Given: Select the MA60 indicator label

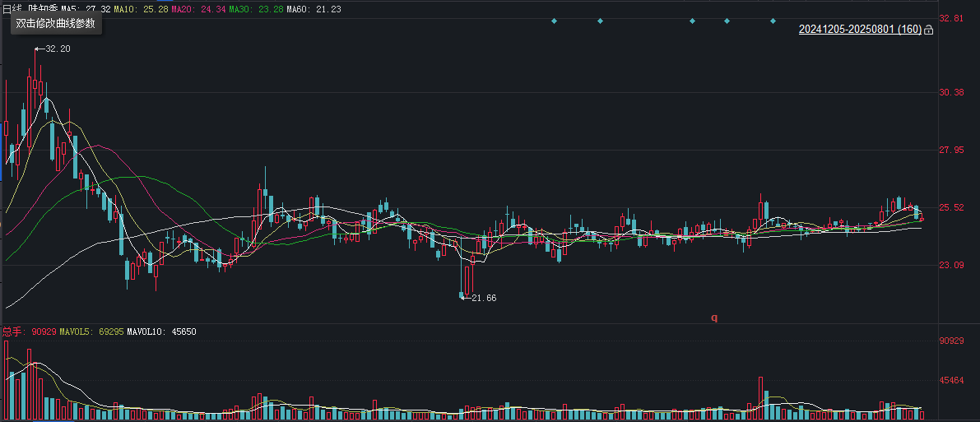Looking at the screenshot, I should coord(314,9).
